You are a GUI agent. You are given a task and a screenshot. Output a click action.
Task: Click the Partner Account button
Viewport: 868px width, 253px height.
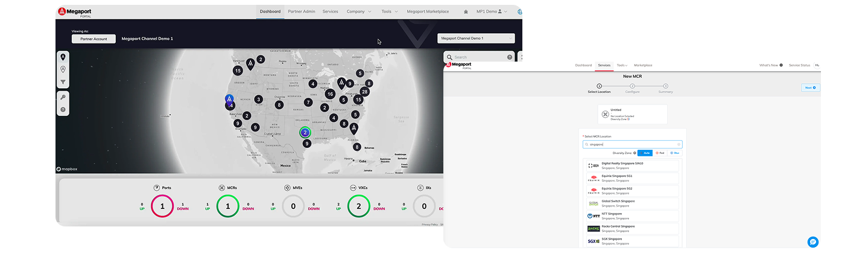pos(93,39)
